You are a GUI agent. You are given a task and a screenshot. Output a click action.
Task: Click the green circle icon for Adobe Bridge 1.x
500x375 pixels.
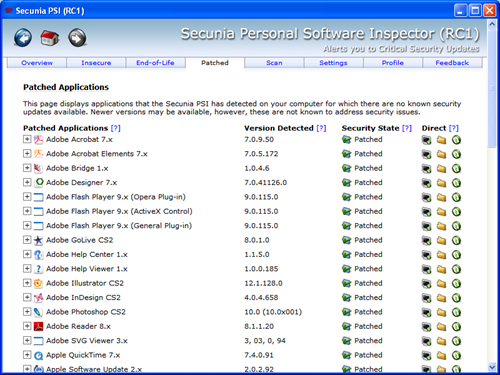tap(456, 168)
